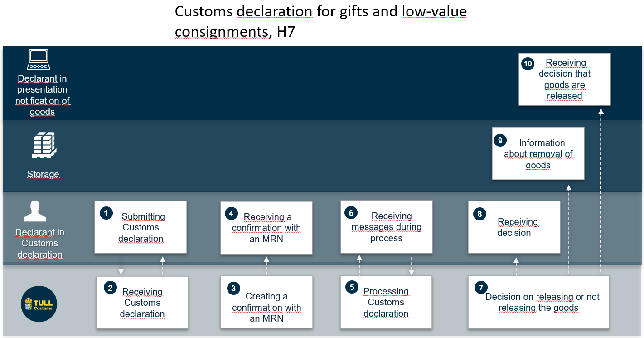Screen dimensions: 644x338
Task: Select the Receiving a confirmation with MRN box
Action: pos(266,228)
